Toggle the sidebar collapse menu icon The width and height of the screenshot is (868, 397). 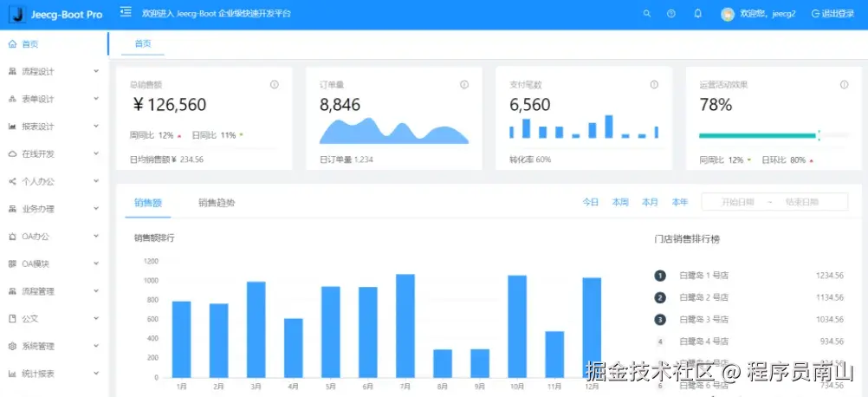[x=126, y=11]
